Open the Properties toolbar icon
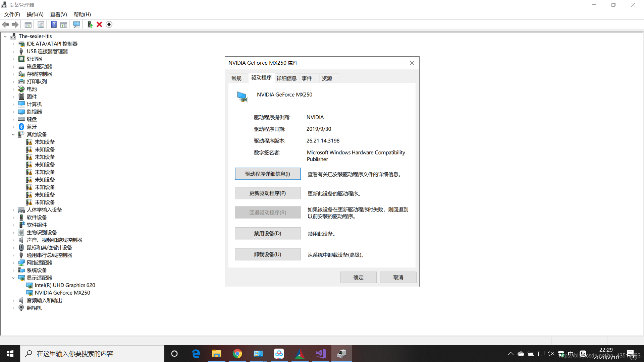This screenshot has height=362, width=644. [x=41, y=24]
